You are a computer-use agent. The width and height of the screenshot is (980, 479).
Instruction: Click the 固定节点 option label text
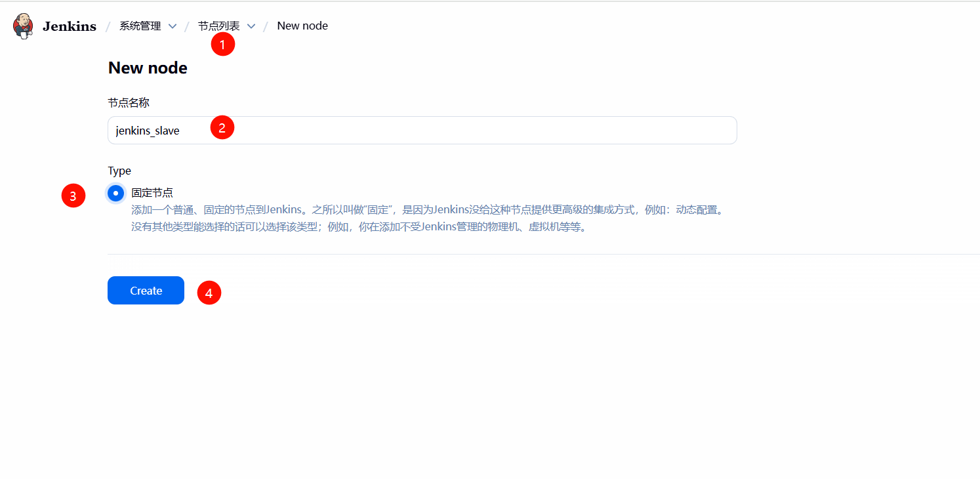(152, 193)
